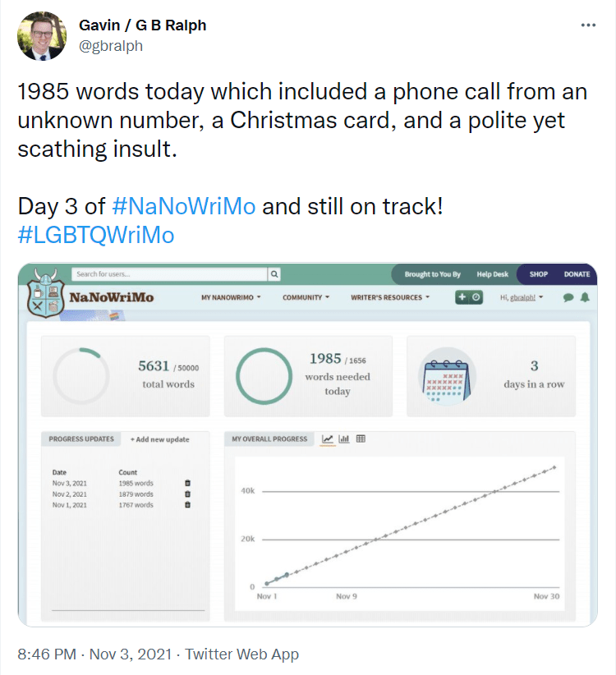Delete the Nov 3, 2021 progress entry
Screen dimensions: 616x675
[x=186, y=483]
